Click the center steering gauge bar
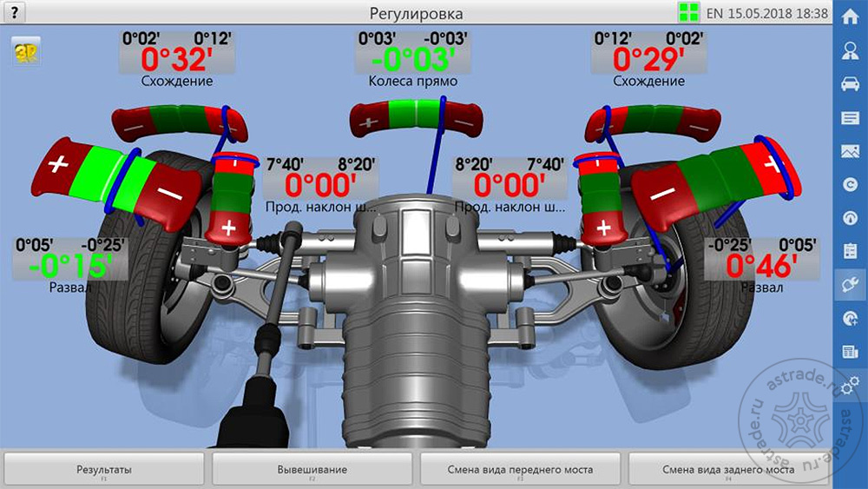The height and width of the screenshot is (489, 868). pos(417,118)
